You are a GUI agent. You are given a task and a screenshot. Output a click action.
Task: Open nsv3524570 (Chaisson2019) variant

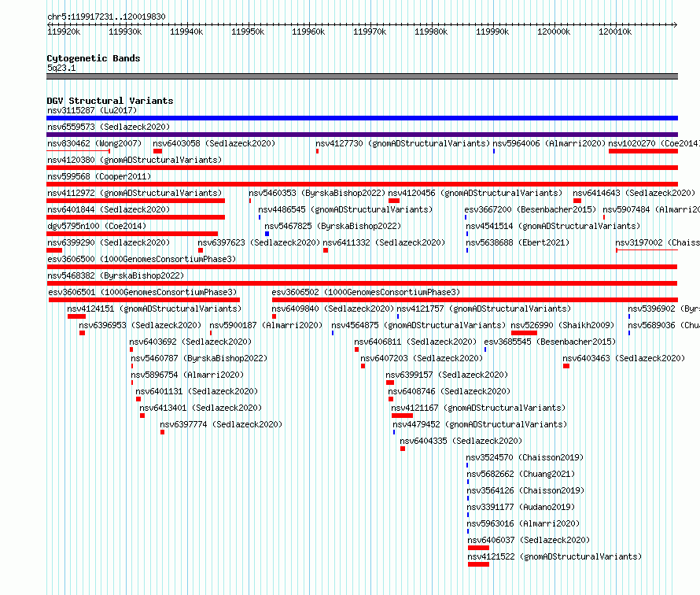pyautogui.click(x=525, y=457)
